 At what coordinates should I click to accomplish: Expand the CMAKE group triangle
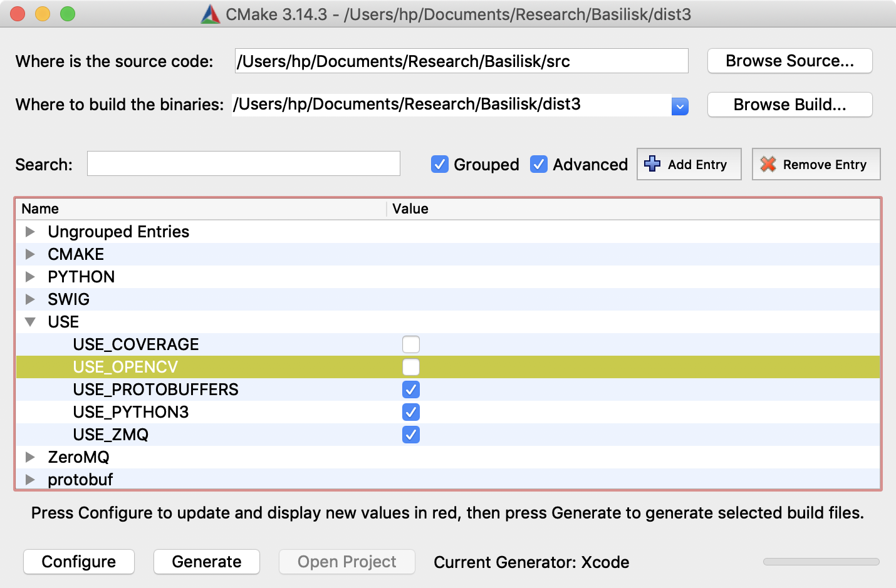click(x=30, y=254)
